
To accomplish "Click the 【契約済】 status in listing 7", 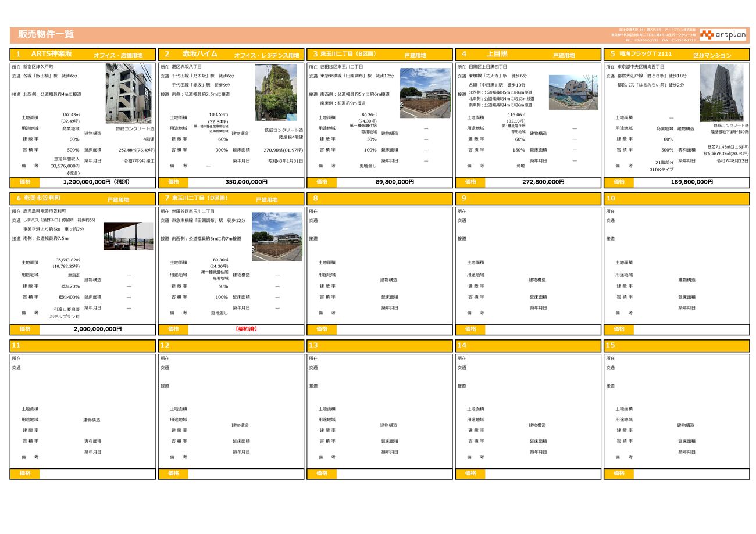I will [245, 329].
